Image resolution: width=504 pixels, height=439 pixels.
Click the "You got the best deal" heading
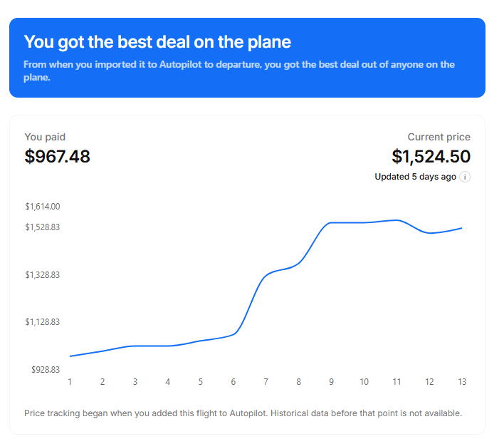tap(157, 42)
